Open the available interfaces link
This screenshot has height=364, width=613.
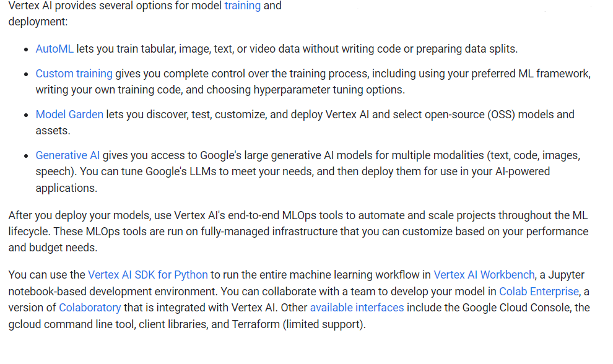[357, 308]
